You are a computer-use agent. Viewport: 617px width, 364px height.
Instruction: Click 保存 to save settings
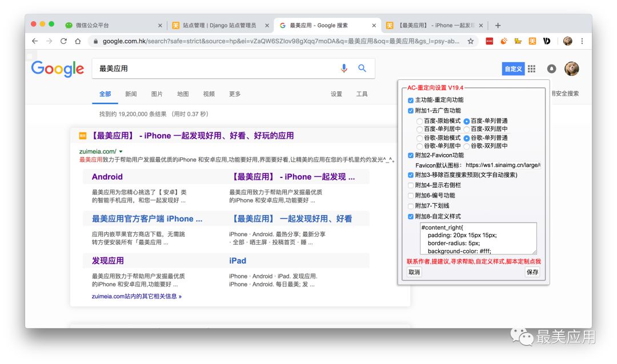click(x=532, y=272)
